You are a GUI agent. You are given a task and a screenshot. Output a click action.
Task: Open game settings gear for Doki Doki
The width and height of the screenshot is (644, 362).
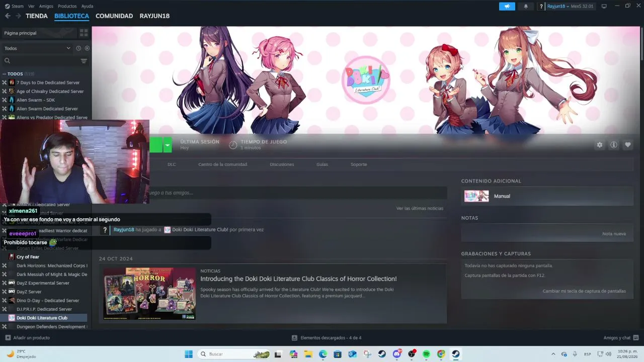pos(600,145)
